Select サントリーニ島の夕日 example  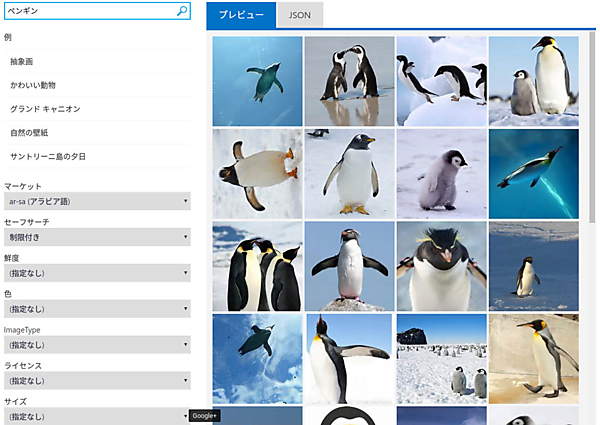(48, 155)
